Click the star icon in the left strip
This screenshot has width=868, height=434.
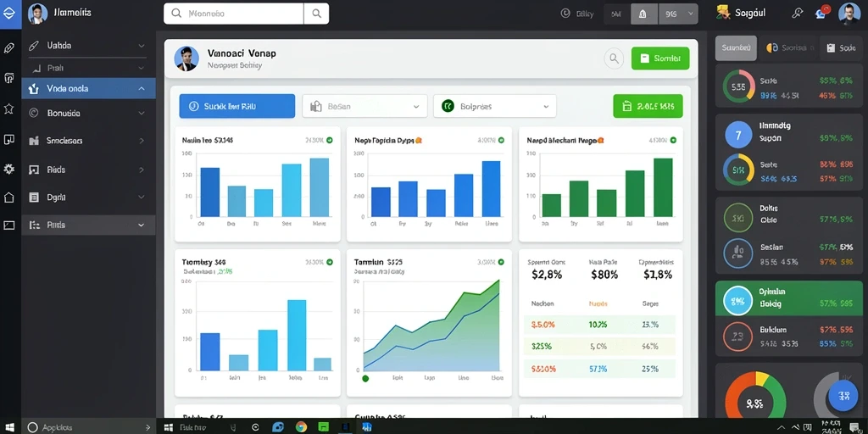click(x=8, y=108)
